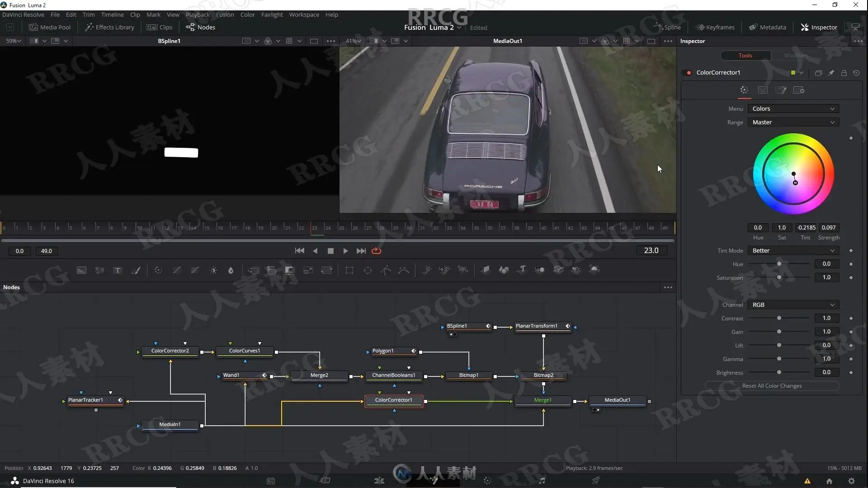This screenshot has height=488, width=868.
Task: Switch to the Tools tab in Inspector
Action: (x=745, y=56)
